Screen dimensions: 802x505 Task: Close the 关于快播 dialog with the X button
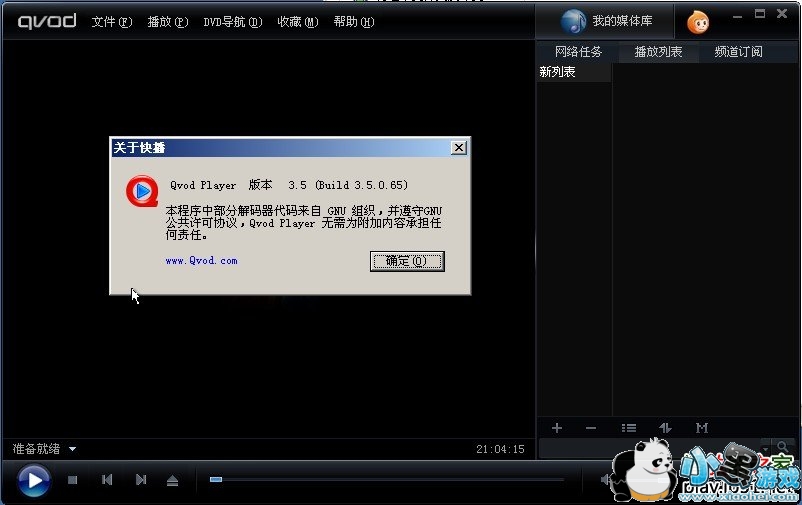tap(459, 147)
